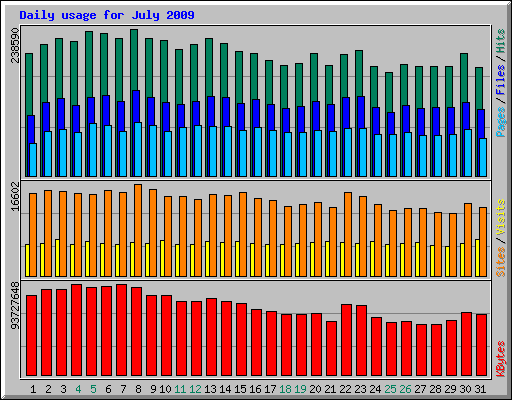This screenshot has height=400, width=512.
Task: Click the green hits bar for day 25
Action: [x=389, y=92]
